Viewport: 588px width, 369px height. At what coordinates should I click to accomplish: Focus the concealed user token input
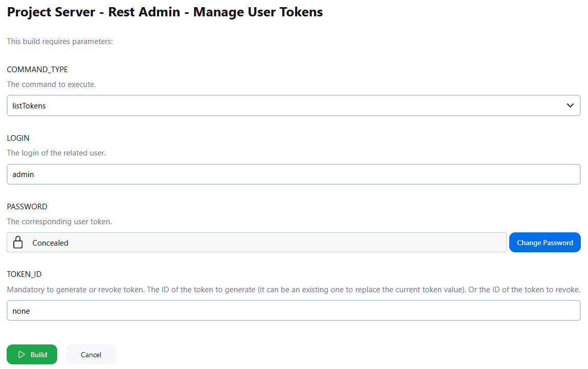pyautogui.click(x=256, y=242)
